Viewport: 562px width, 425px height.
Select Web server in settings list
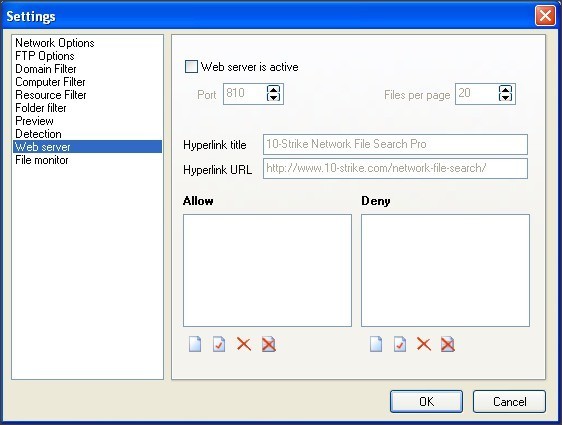pos(87,147)
